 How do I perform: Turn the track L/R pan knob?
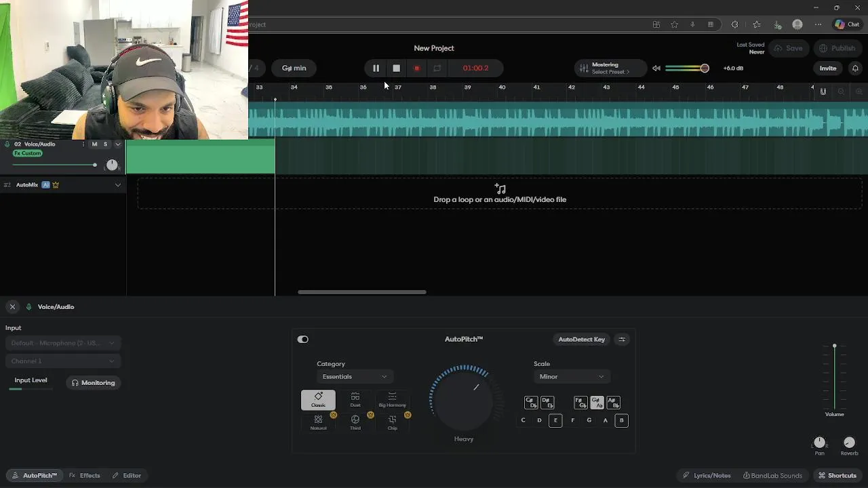point(112,165)
